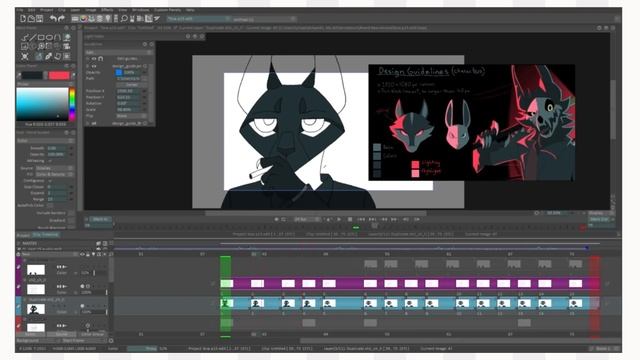
Task: Click the pencil icon on the blue layer
Action: 18,306
